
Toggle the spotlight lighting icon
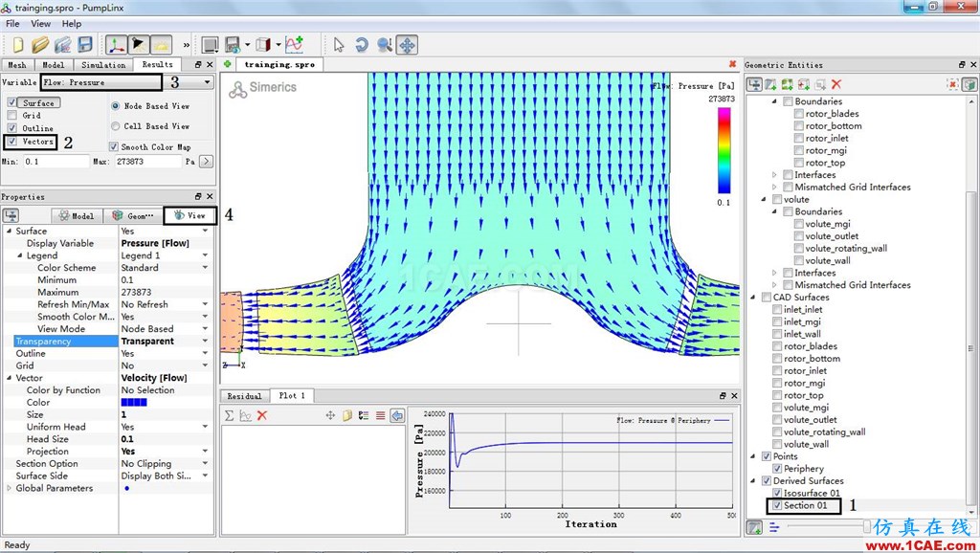(x=138, y=45)
